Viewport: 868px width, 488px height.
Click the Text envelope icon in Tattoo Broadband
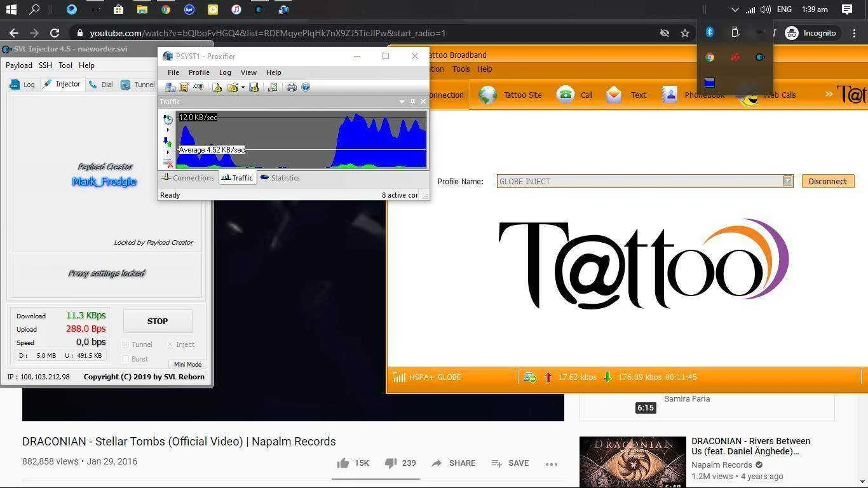click(614, 95)
